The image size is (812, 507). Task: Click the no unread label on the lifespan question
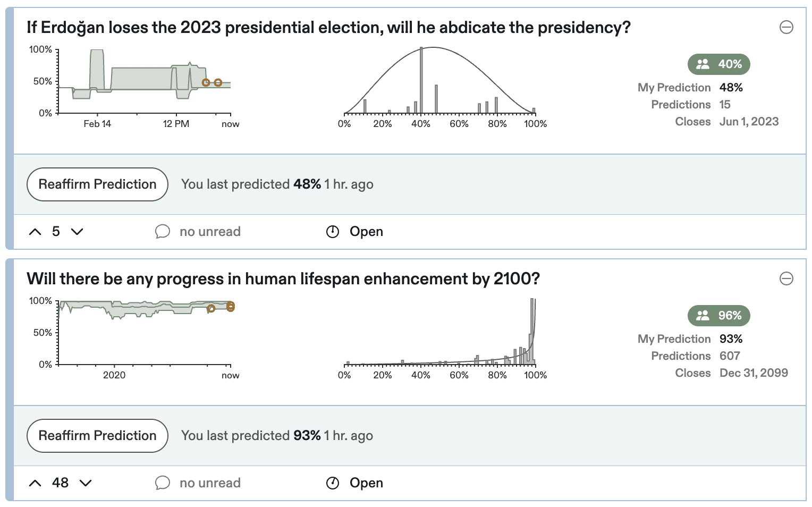click(210, 483)
